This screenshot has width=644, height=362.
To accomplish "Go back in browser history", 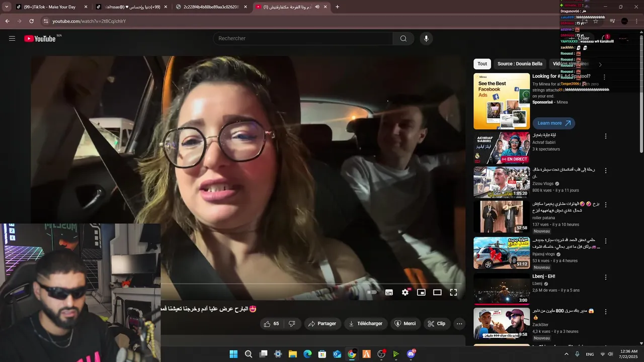I will point(7,21).
